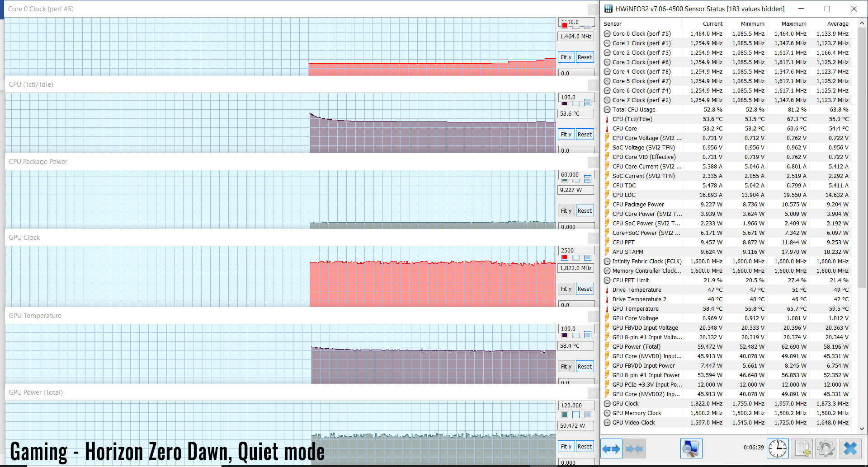Click Fit y in the GPU Power (Total) graph

point(566,447)
